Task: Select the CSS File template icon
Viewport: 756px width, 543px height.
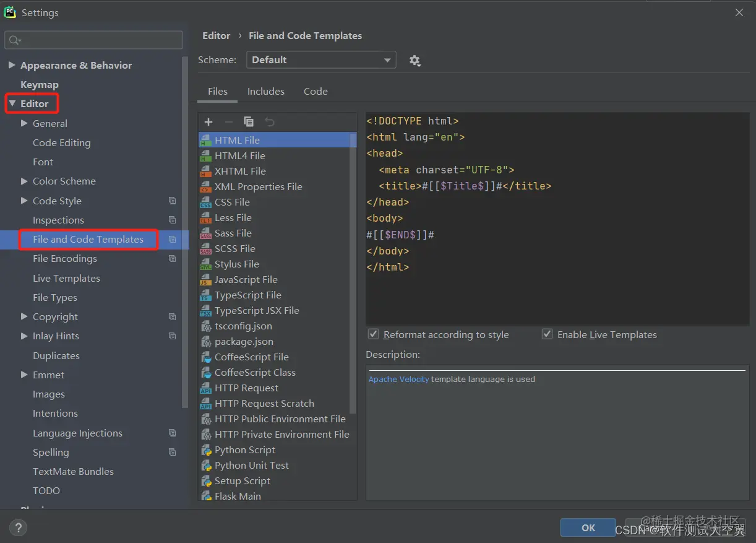Action: [205, 202]
